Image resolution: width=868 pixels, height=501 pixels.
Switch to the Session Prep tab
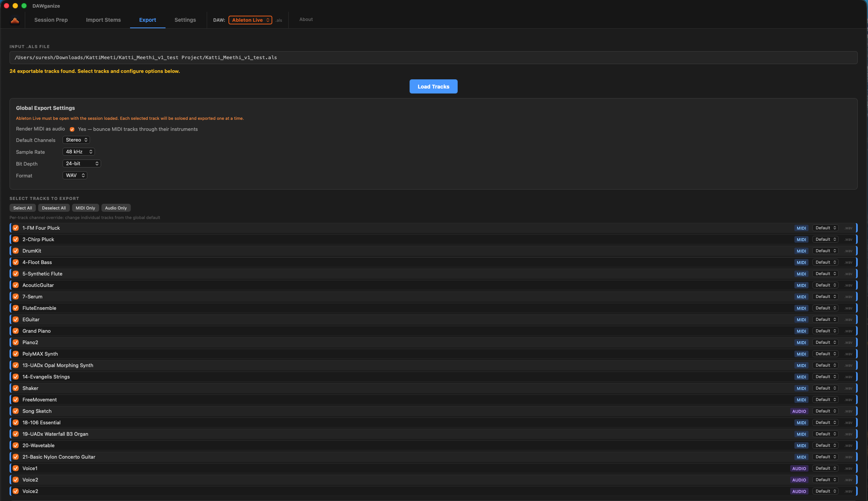(51, 20)
